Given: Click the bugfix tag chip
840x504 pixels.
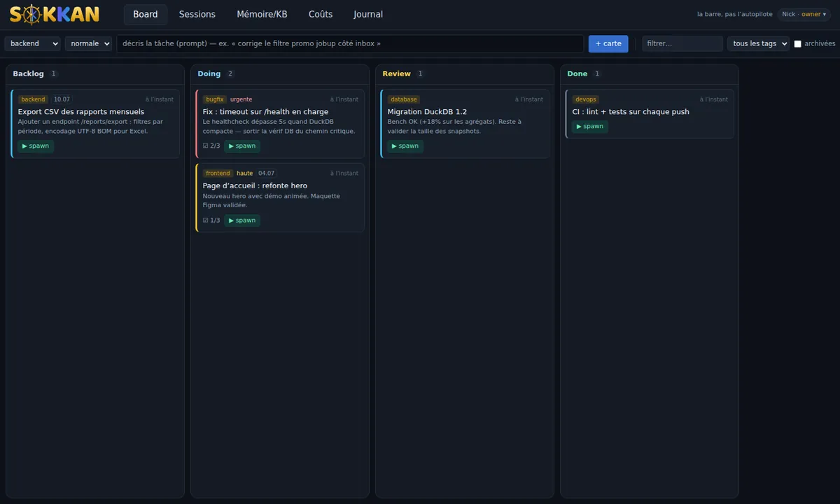Looking at the screenshot, I should point(215,99).
